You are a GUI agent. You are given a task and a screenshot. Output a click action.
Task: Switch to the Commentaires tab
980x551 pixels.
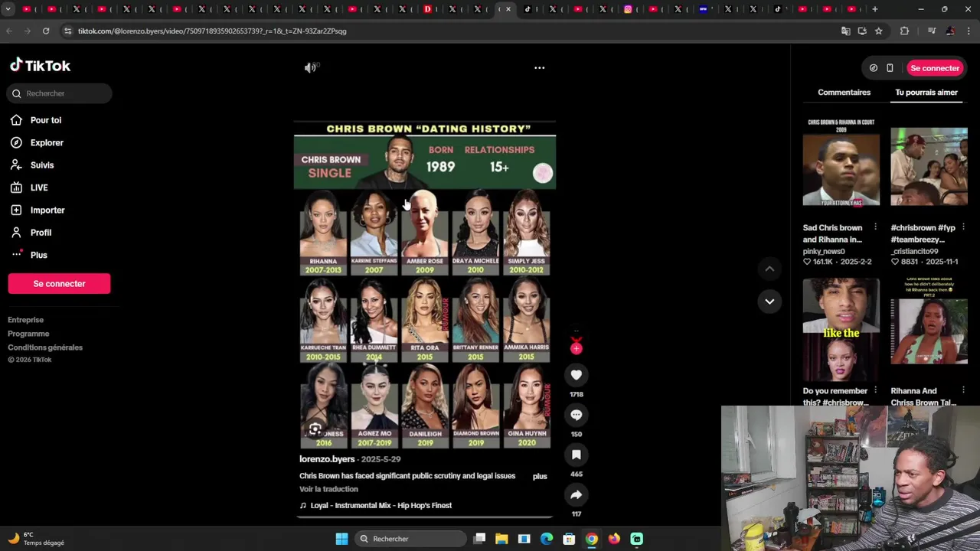point(844,92)
